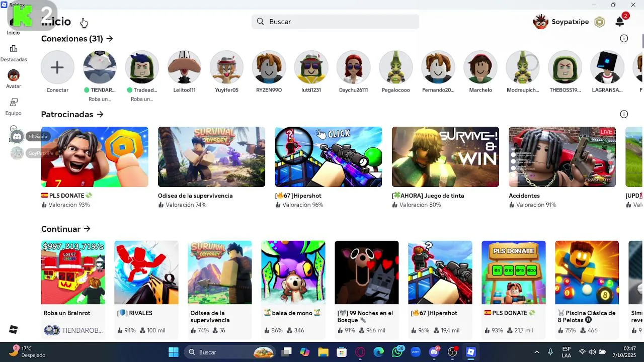This screenshot has width=644, height=362.
Task: Show info for Patrocinadas section
Action: click(624, 114)
